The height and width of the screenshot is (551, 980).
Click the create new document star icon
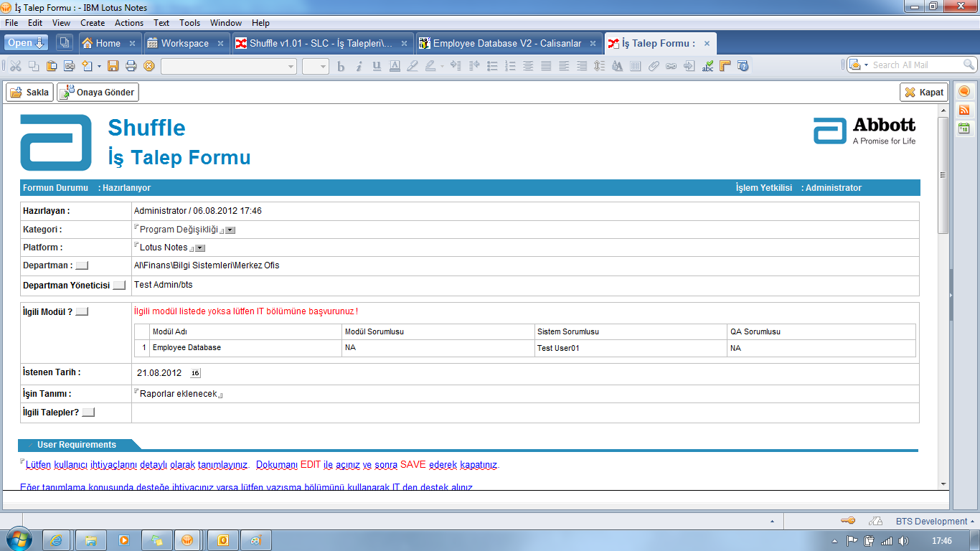(x=87, y=66)
